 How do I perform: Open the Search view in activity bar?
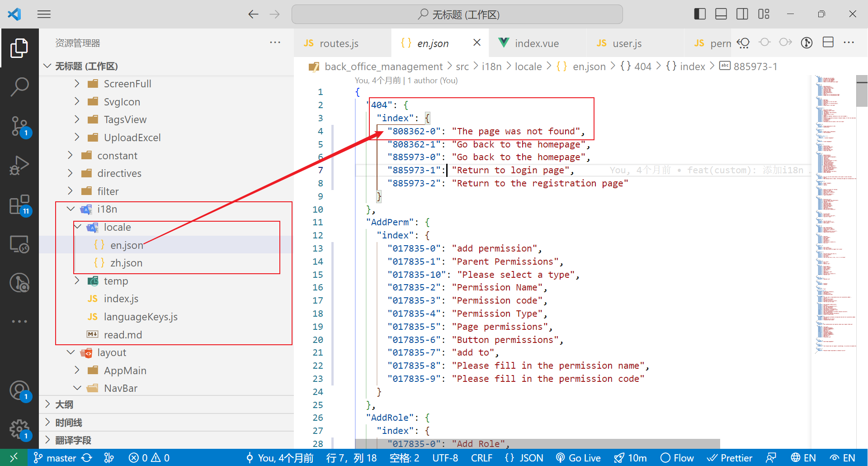coord(19,86)
